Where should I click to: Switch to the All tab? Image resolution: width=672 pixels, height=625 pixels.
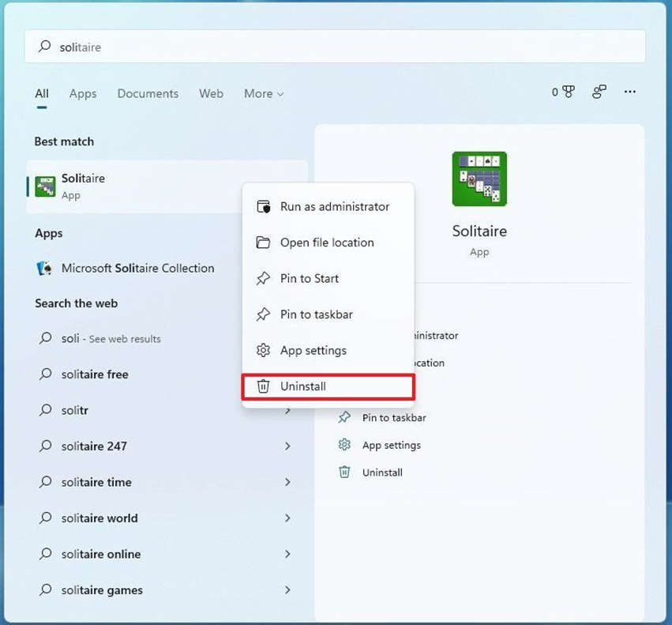(x=42, y=93)
